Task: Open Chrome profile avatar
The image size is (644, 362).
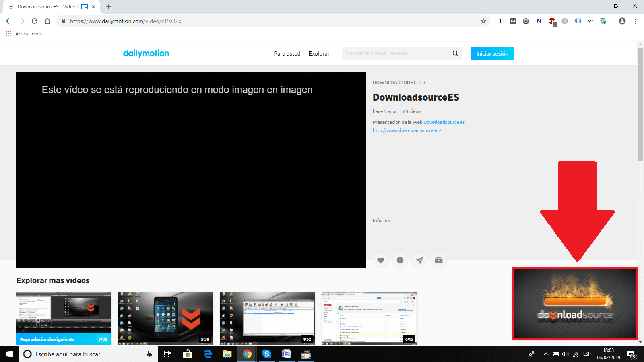Action: coord(622,21)
